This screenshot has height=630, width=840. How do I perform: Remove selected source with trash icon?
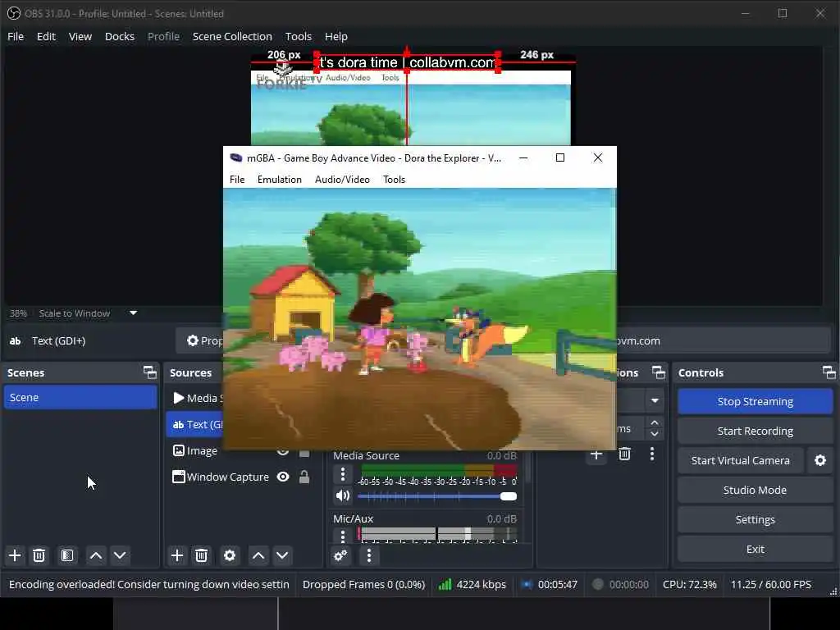pyautogui.click(x=202, y=555)
